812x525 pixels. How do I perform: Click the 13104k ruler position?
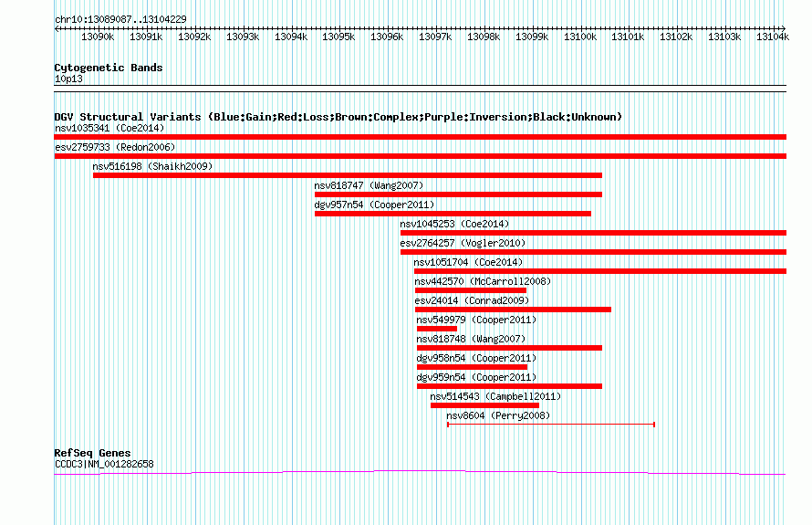tap(773, 37)
